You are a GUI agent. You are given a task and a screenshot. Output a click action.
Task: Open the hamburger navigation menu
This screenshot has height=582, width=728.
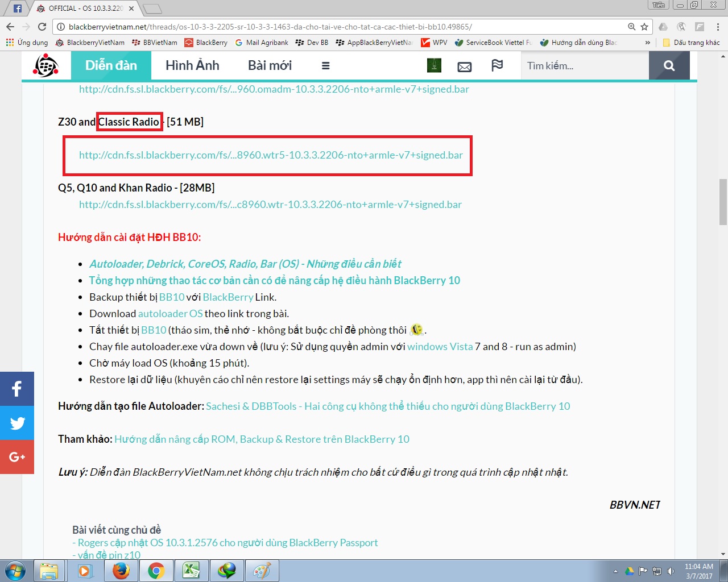[x=325, y=66]
